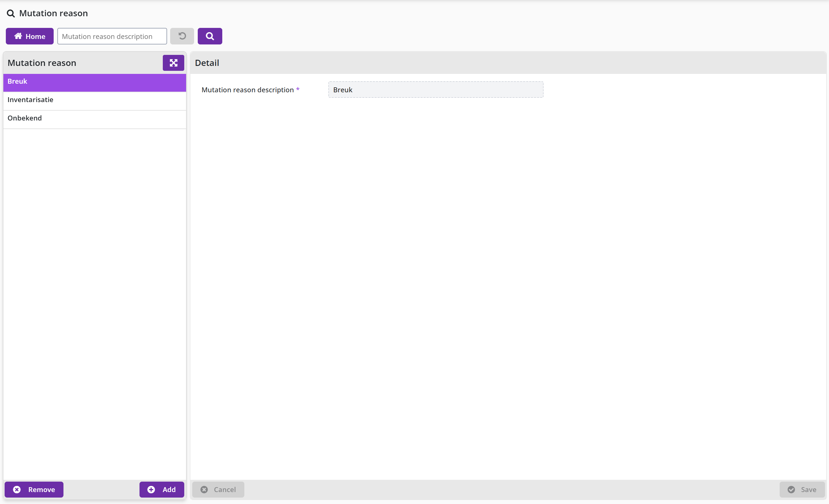The height and width of the screenshot is (504, 829).
Task: Click the purple search button
Action: click(x=210, y=36)
